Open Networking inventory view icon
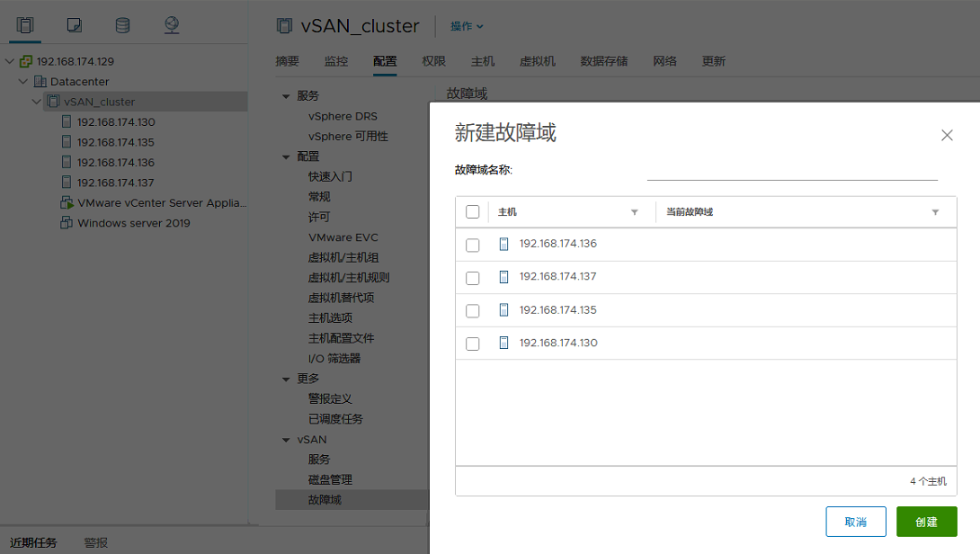The image size is (980, 554). 172,25
